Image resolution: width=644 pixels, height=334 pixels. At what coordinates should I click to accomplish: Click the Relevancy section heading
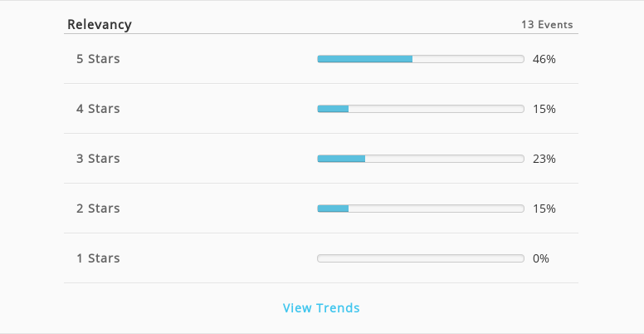coord(100,25)
